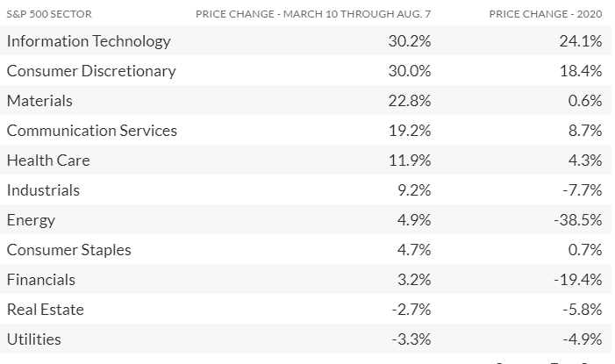Select the -38.5% Energy 2020 value
This screenshot has height=364, width=615.
tap(577, 220)
